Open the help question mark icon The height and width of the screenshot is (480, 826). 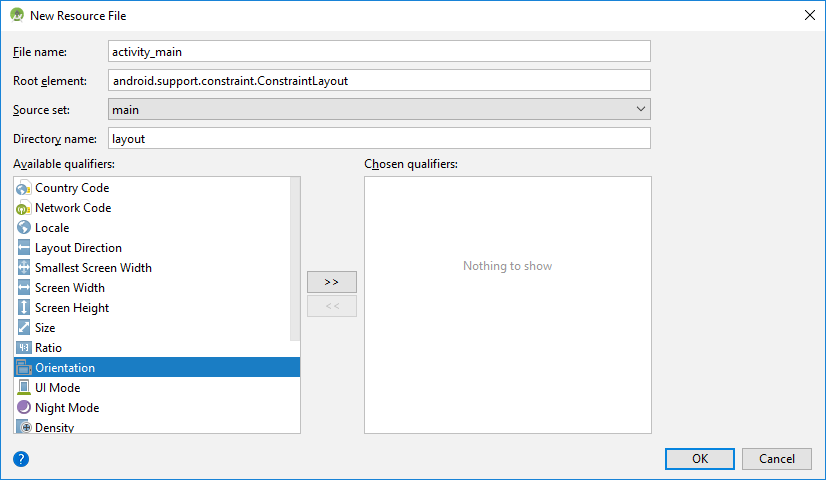[21, 459]
